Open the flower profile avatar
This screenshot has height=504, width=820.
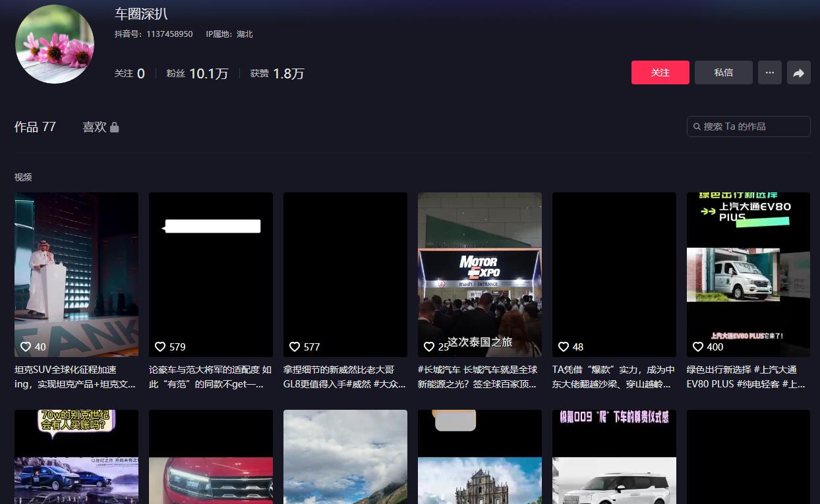coord(55,44)
